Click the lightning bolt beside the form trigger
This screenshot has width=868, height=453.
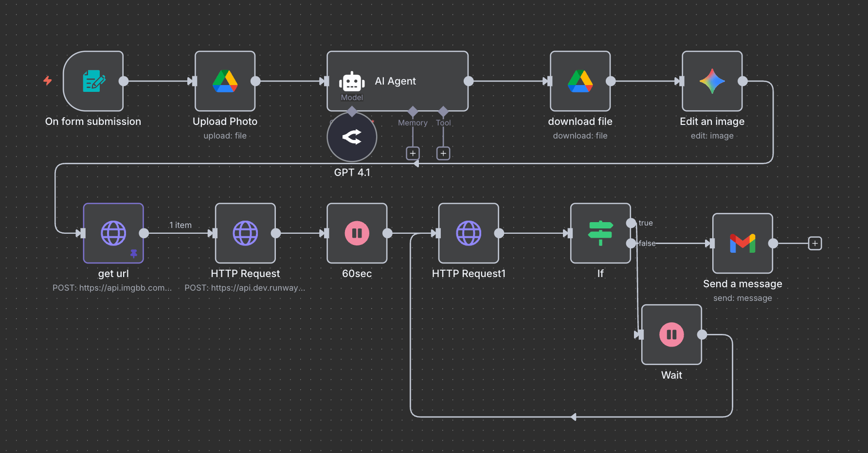(x=47, y=81)
